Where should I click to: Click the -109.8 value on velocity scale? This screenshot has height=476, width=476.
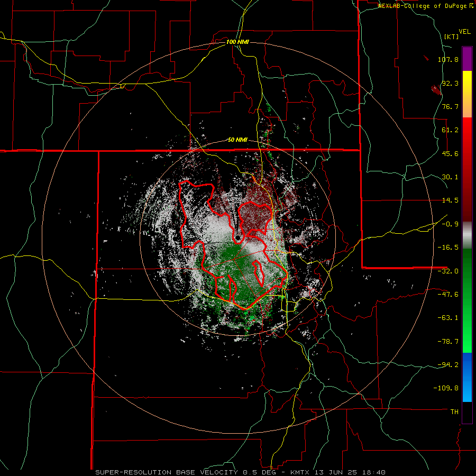(446, 388)
